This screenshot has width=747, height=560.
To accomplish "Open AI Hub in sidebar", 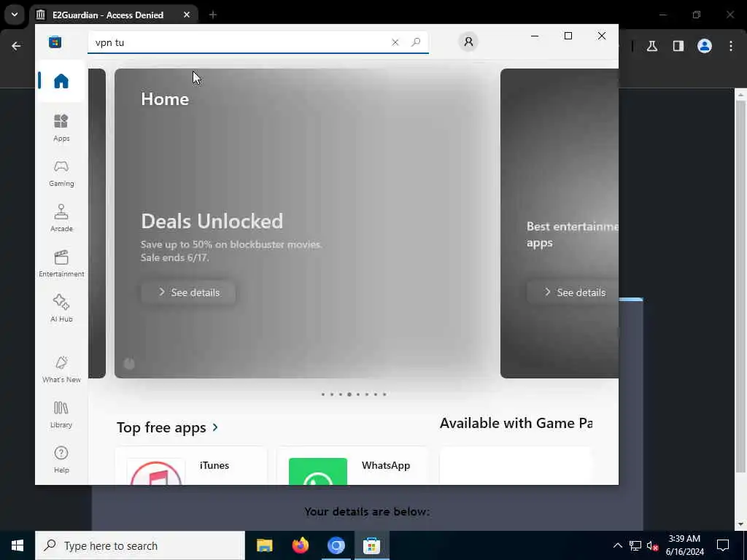I will pos(61,308).
